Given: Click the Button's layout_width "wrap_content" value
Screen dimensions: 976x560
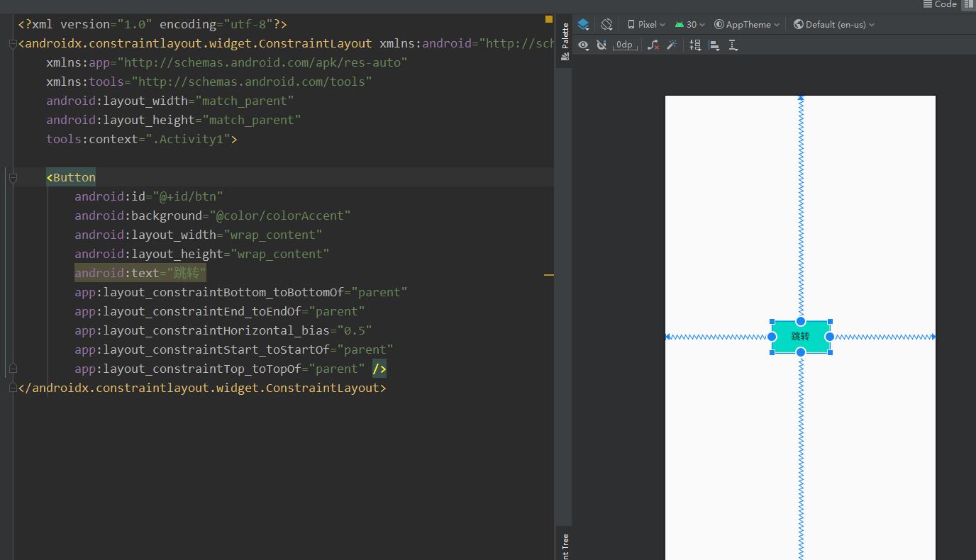Looking at the screenshot, I should click(x=273, y=235).
